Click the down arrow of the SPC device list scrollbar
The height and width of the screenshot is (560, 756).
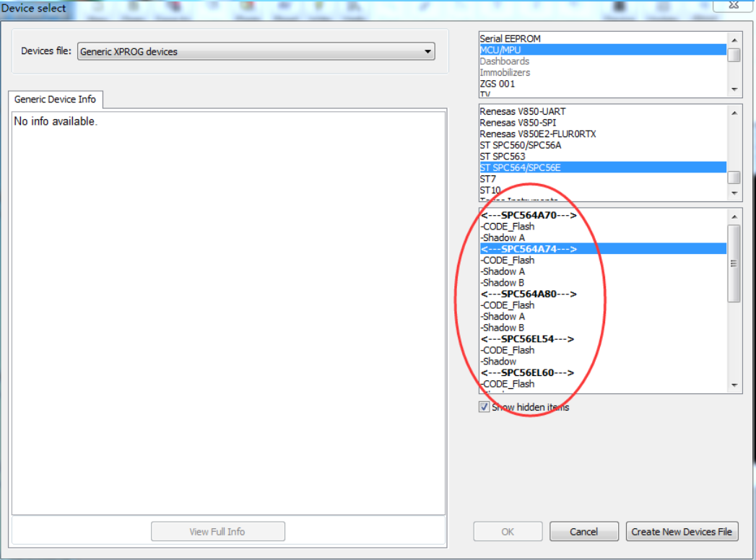pyautogui.click(x=734, y=385)
